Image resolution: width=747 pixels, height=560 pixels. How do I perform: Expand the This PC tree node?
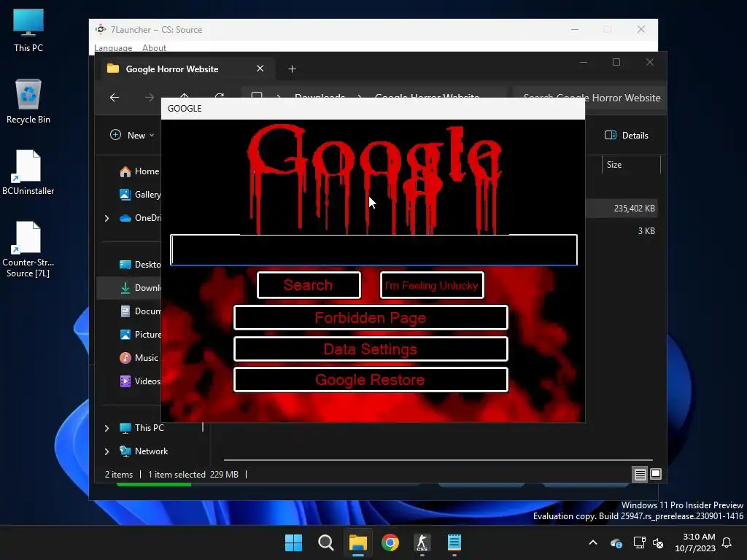pyautogui.click(x=107, y=428)
